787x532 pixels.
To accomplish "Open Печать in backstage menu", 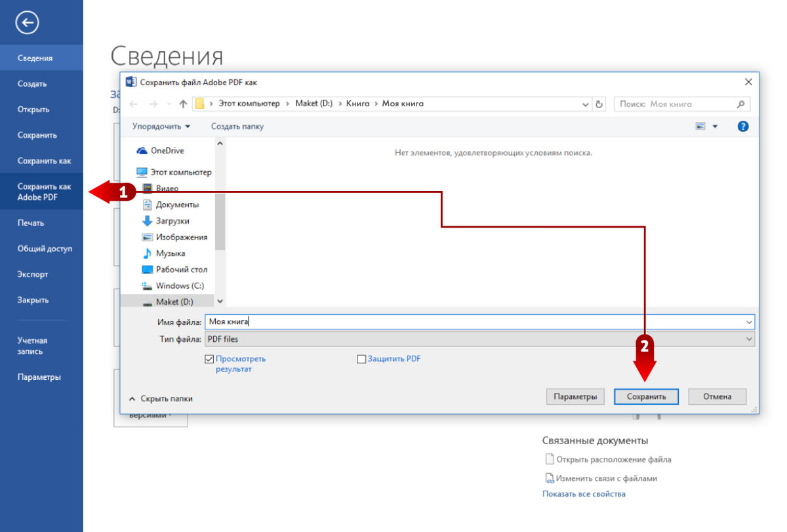I will 41,223.
